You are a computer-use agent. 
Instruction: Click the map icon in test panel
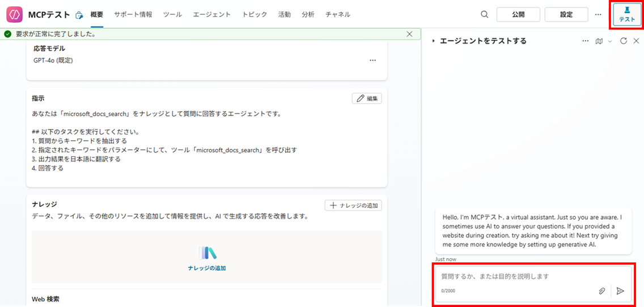(599, 41)
